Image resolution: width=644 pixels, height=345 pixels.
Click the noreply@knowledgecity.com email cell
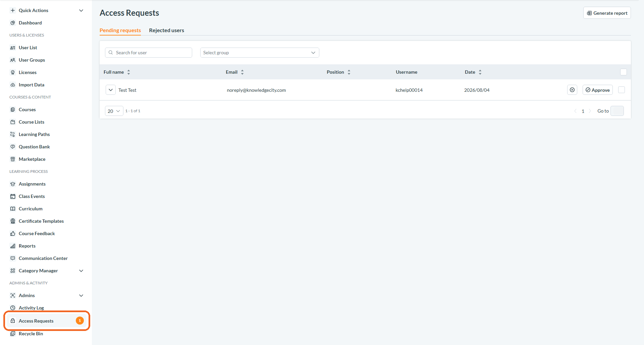pyautogui.click(x=256, y=90)
